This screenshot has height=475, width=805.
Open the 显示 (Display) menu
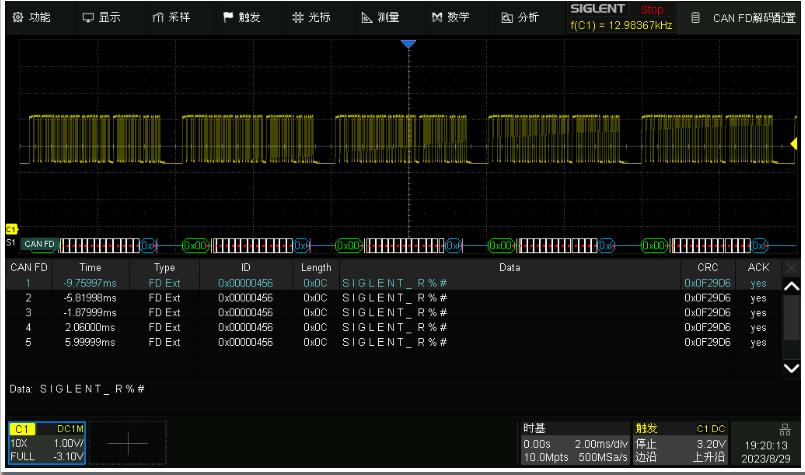(x=101, y=17)
